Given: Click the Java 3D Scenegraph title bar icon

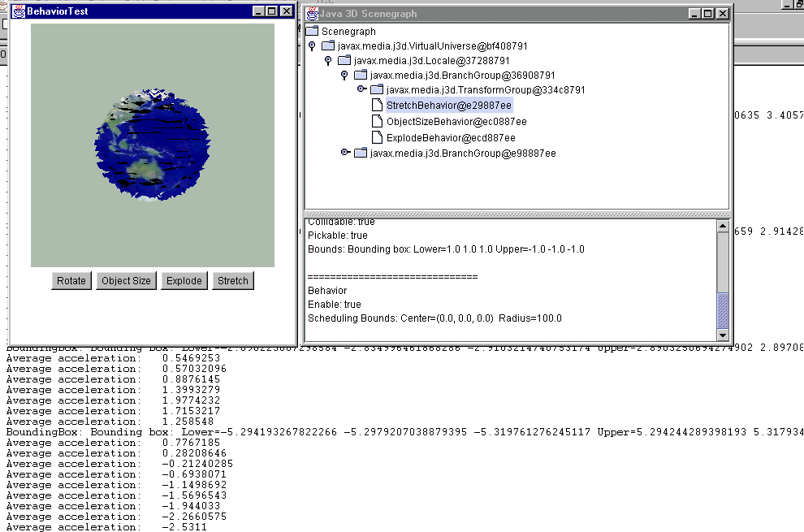Looking at the screenshot, I should coord(311,13).
